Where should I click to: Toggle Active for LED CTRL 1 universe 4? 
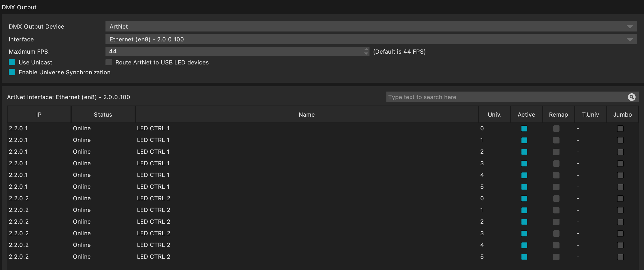click(524, 175)
